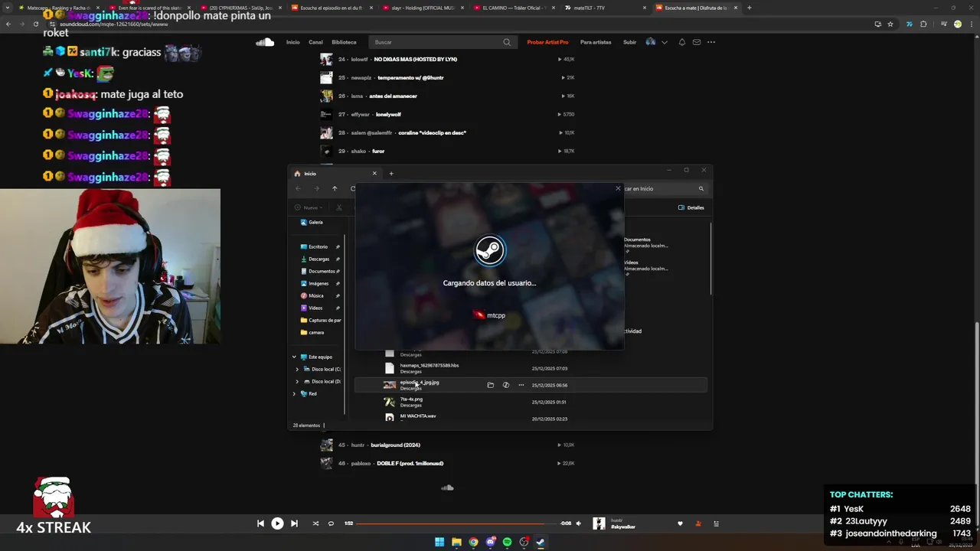
Task: Click the mtcpp user avatar
Action: (479, 315)
